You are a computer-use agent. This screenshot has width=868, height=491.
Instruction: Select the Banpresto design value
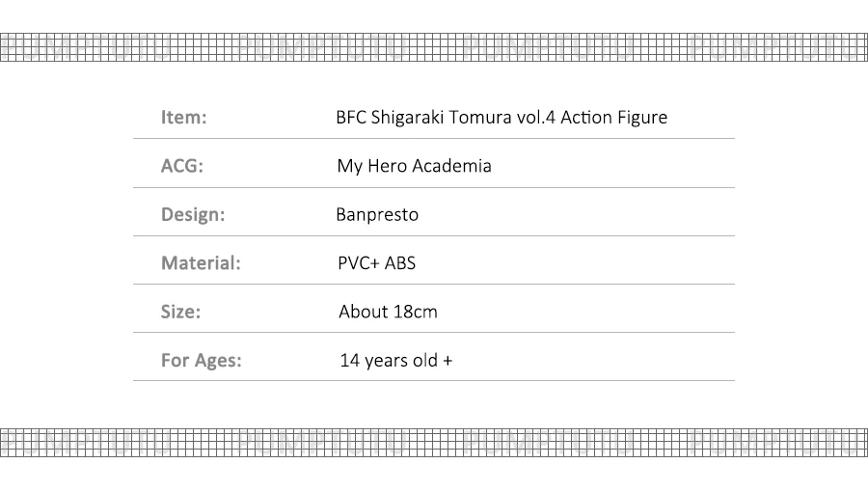point(377,214)
